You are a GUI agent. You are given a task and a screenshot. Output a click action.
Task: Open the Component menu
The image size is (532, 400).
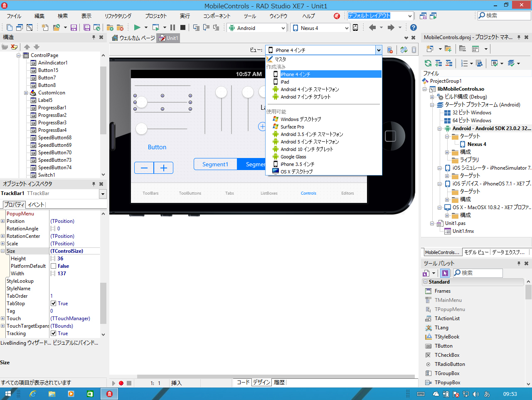click(217, 16)
